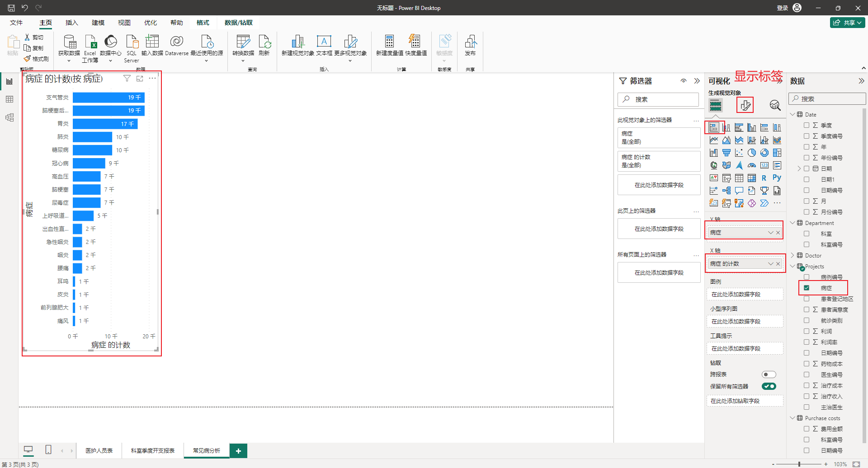Select the R script visual

point(764,178)
